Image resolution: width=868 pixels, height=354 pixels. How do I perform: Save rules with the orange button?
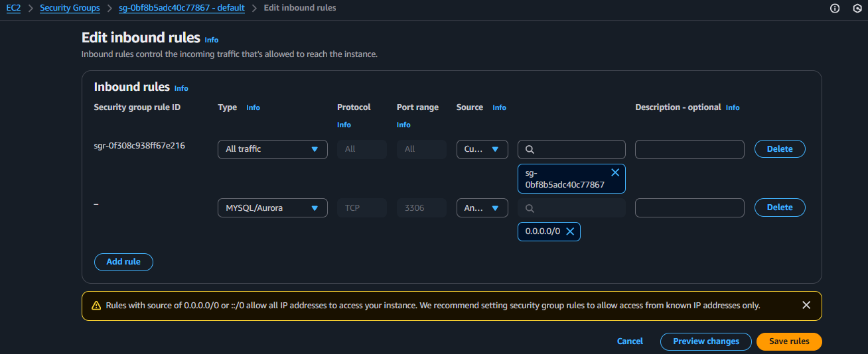tap(788, 341)
